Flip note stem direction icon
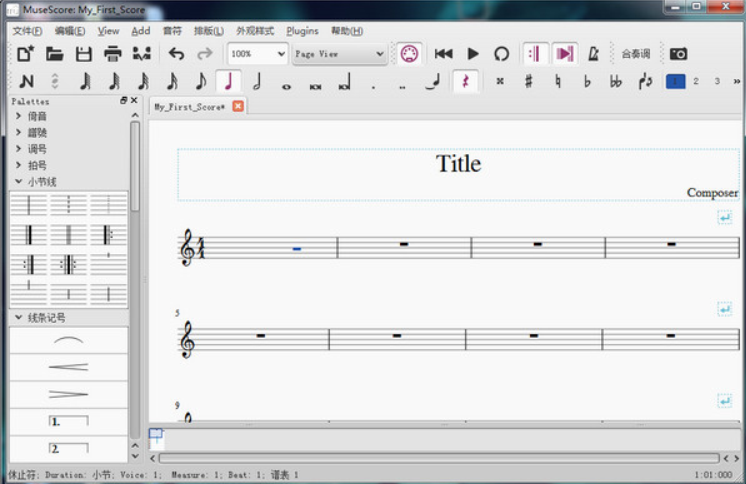746x484 pixels. point(645,81)
